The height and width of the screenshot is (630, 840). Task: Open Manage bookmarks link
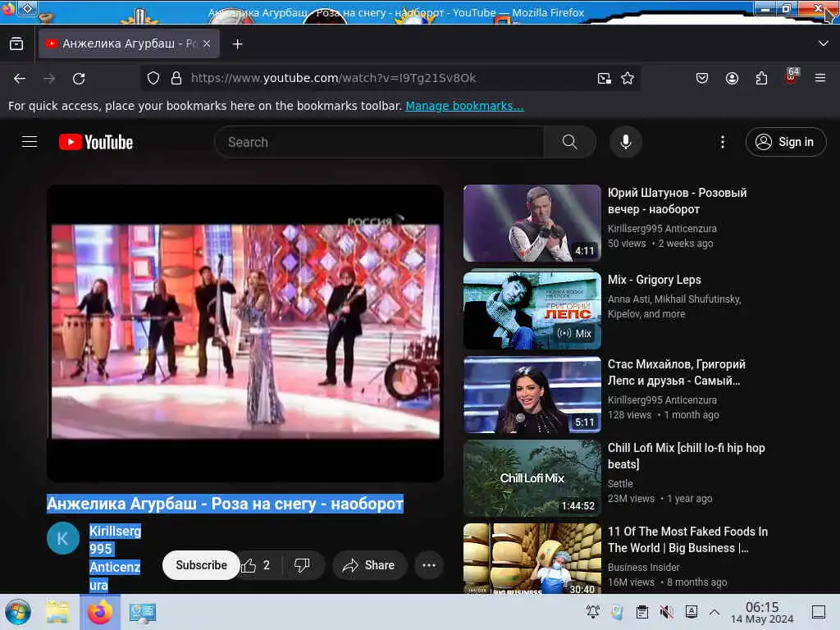pyautogui.click(x=464, y=106)
